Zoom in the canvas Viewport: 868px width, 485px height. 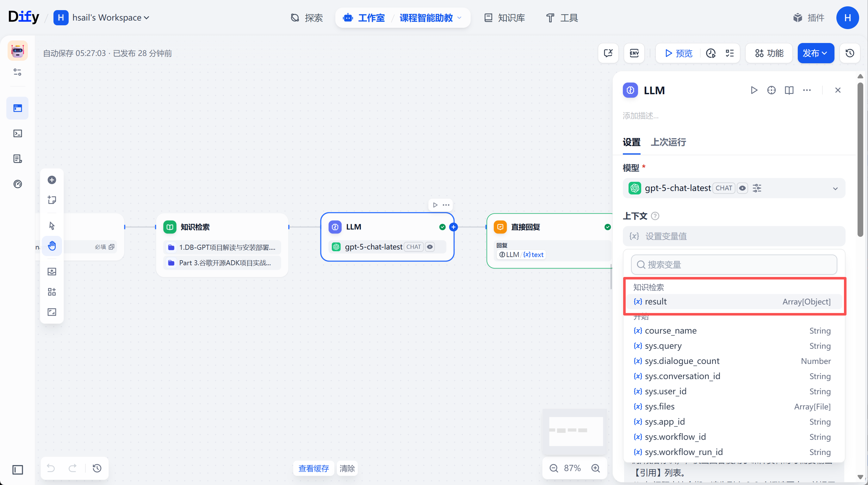596,468
